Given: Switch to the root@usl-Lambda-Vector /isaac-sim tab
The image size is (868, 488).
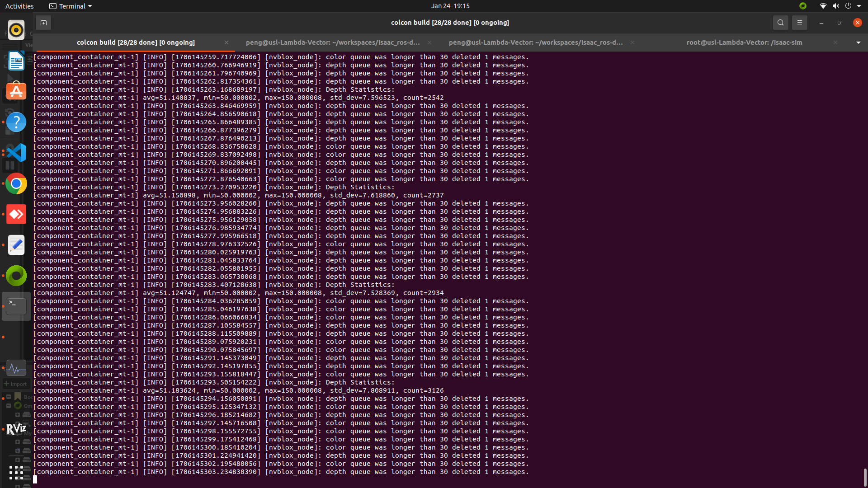Looking at the screenshot, I should (x=744, y=42).
